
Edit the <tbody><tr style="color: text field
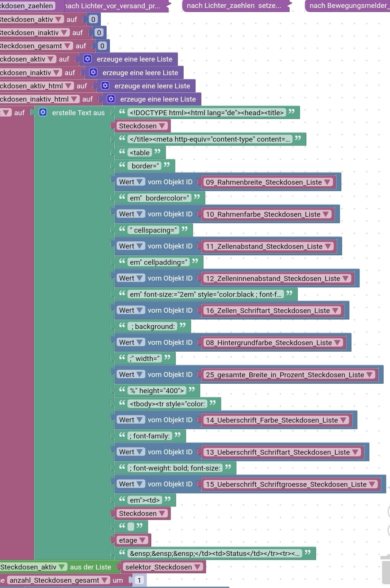(x=167, y=404)
